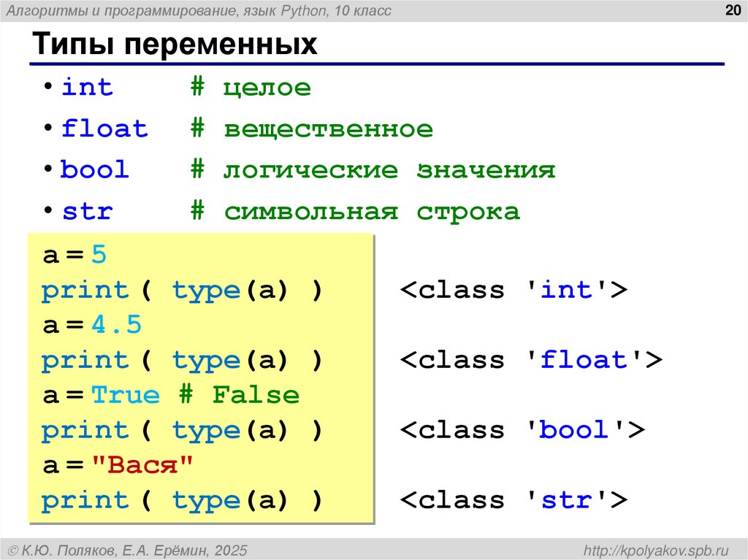Screen dimensions: 748x560
Task: Click the code line "a = True # False"
Action: click(x=171, y=395)
